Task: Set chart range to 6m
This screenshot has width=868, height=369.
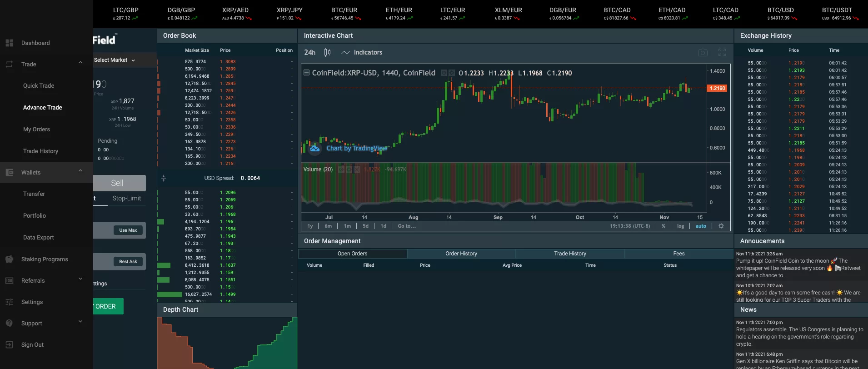Action: point(328,226)
